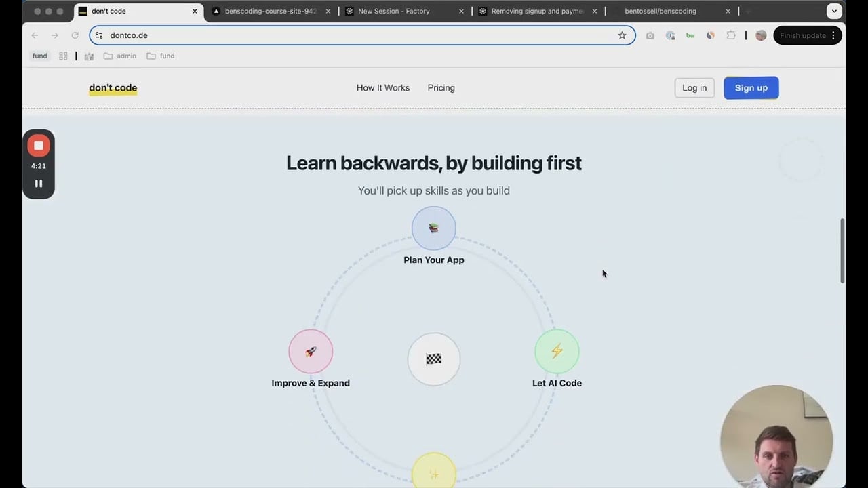Stop the screen recording

pos(39,146)
